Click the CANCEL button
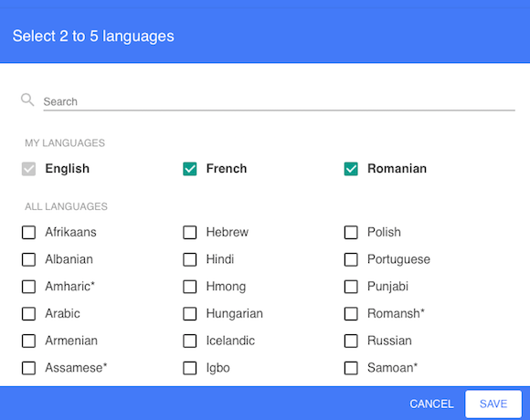 point(431,404)
